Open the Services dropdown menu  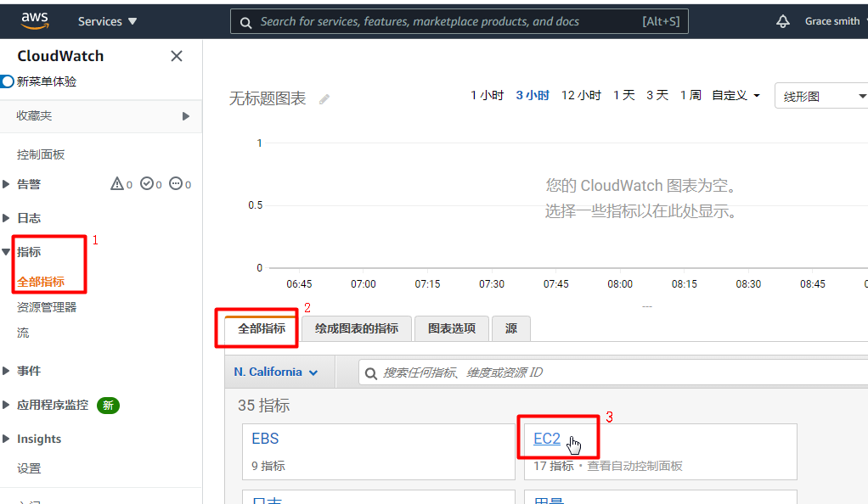[107, 21]
